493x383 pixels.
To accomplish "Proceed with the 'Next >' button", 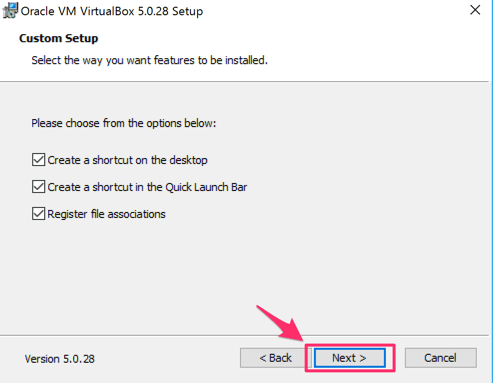I will click(349, 358).
